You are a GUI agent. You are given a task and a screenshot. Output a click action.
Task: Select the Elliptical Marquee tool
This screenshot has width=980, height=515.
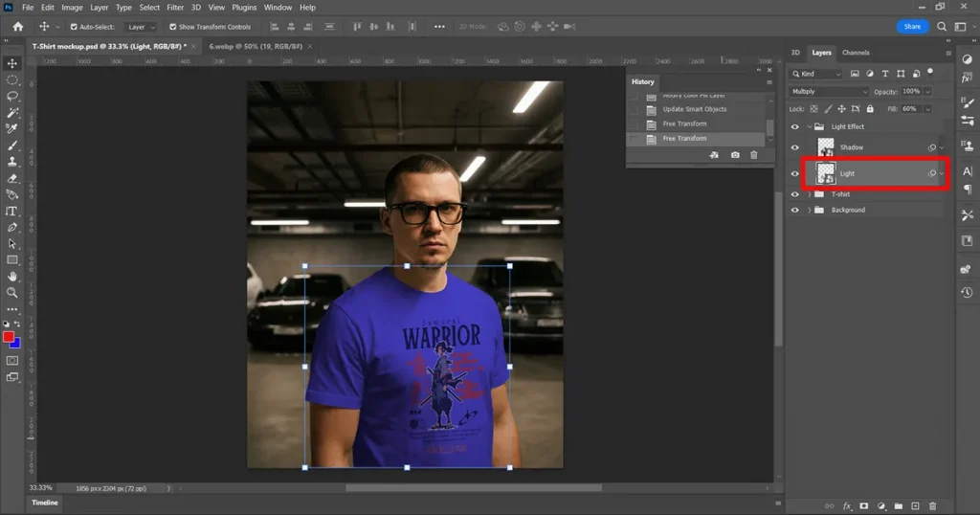12,80
